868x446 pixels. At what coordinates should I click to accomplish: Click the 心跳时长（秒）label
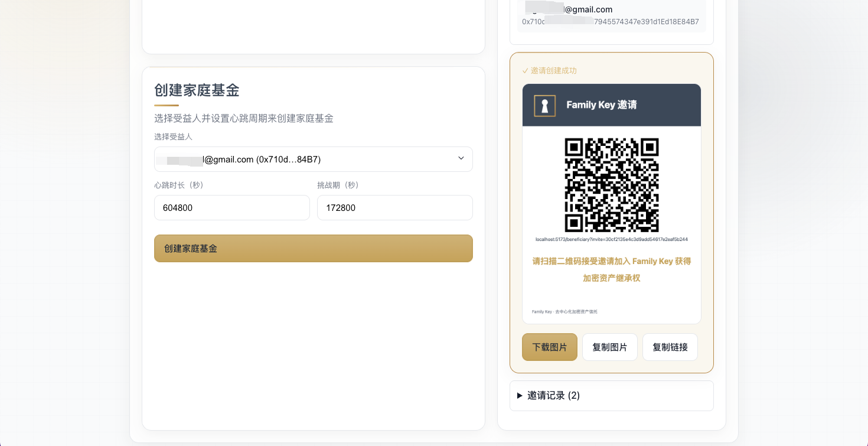(x=179, y=185)
